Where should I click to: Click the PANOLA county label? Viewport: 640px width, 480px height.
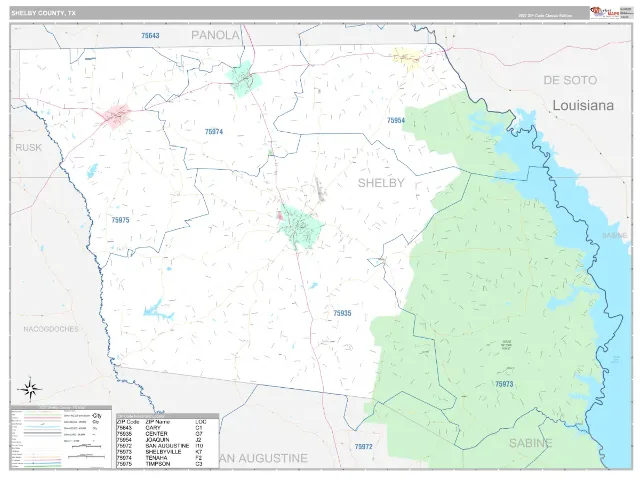(215, 35)
